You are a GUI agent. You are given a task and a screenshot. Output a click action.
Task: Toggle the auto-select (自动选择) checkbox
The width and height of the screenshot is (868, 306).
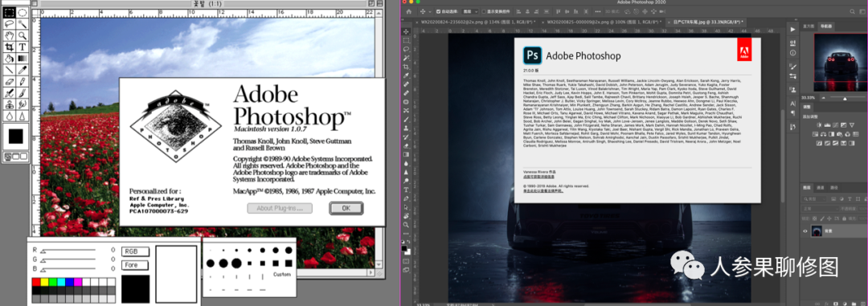(439, 11)
